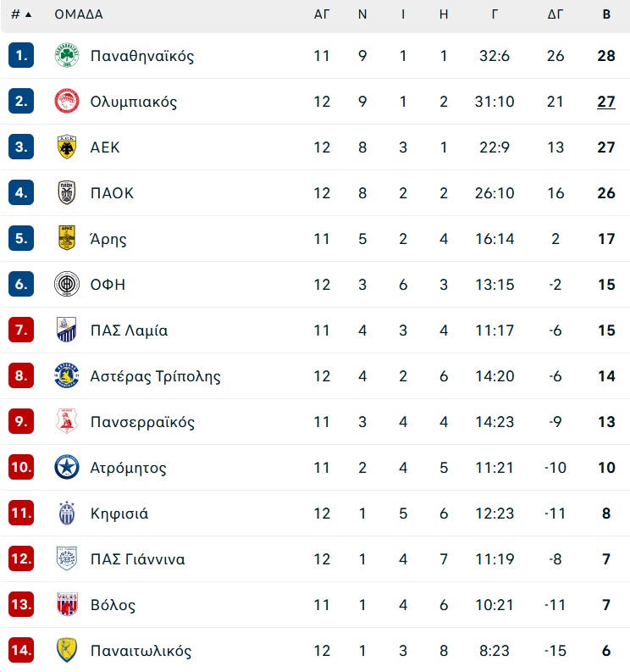
Task: Click the underlined 27 points for Ολυμπιακός
Action: pos(606,102)
